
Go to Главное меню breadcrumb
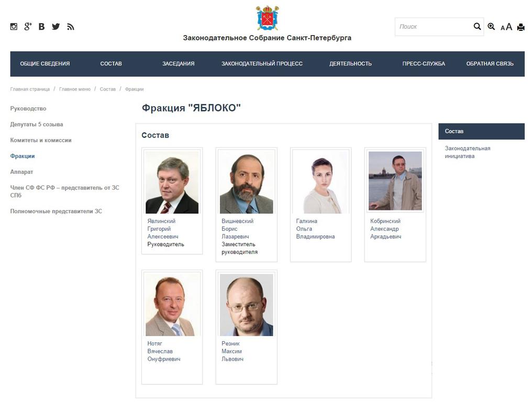(75, 89)
